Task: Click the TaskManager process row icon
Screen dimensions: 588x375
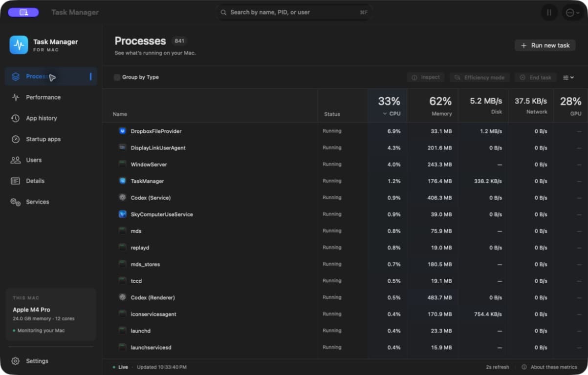Action: (123, 181)
